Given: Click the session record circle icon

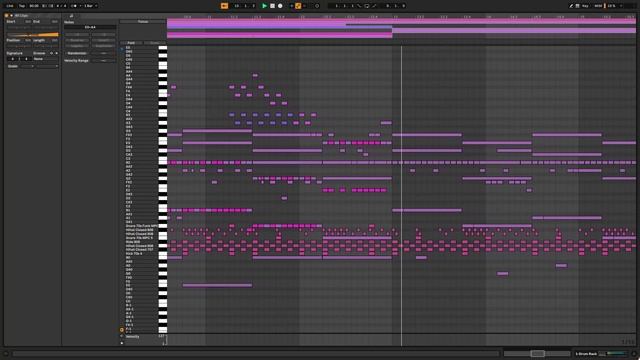Looking at the screenshot, I should 317,6.
